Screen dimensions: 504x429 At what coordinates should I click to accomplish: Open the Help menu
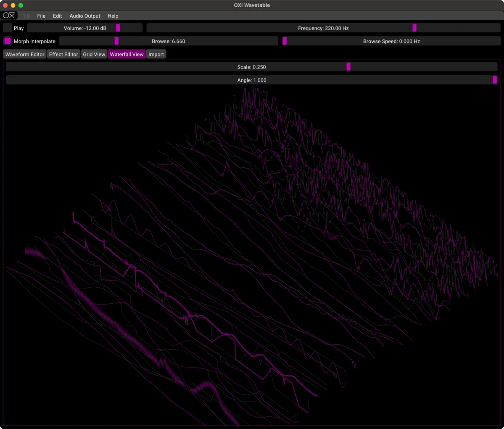click(x=113, y=16)
